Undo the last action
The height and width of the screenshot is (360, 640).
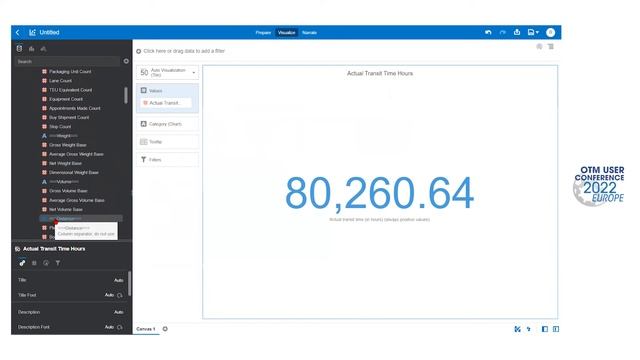488,32
